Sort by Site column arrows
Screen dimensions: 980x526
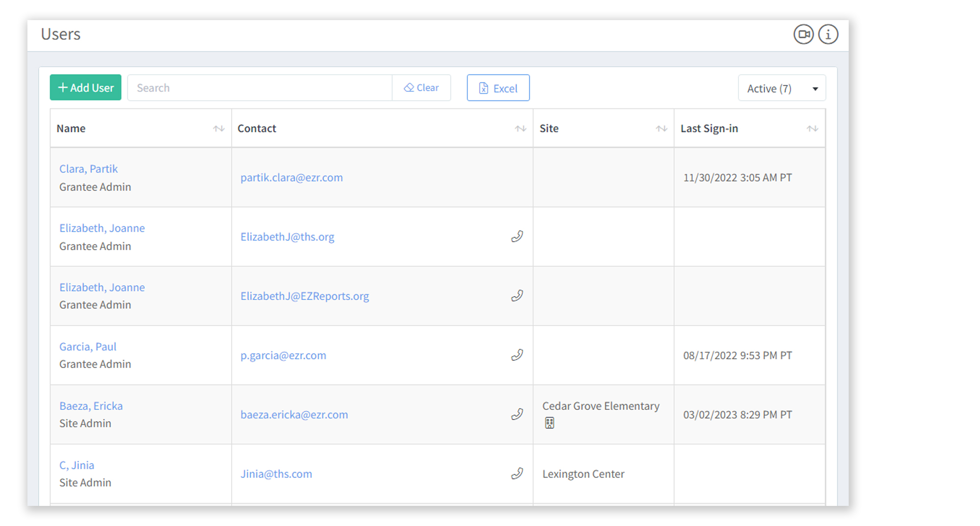click(661, 129)
